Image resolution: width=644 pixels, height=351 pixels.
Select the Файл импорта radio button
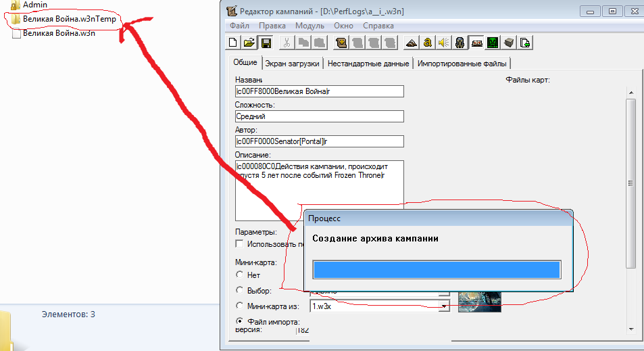click(239, 321)
